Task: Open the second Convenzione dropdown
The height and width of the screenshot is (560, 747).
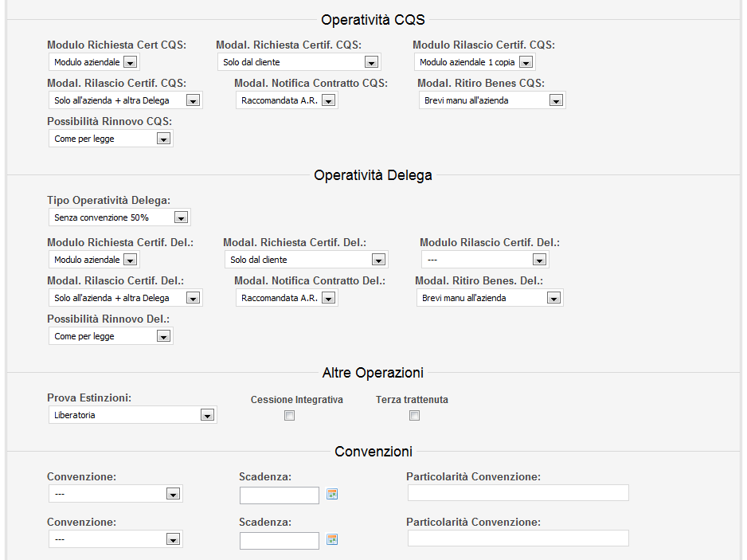Action: click(115, 539)
